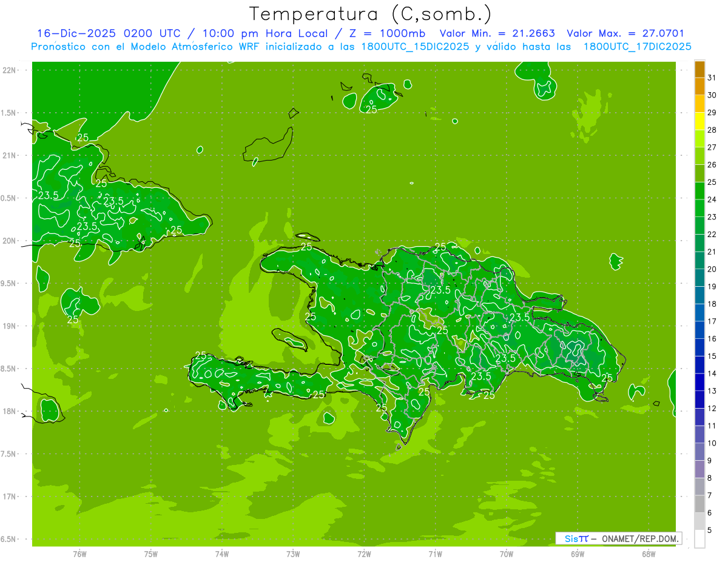728x562 pixels.
Task: Click the "70W" longitude label
Action: [507, 554]
